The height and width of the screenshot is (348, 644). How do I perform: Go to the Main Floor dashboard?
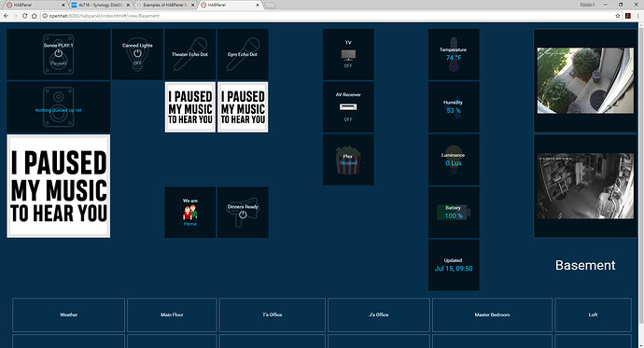click(x=172, y=314)
